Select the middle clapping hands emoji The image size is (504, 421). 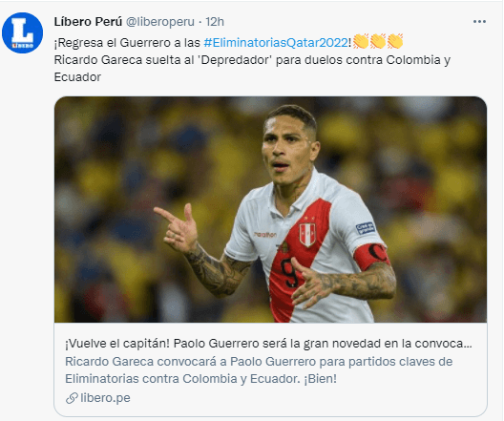[x=378, y=41]
